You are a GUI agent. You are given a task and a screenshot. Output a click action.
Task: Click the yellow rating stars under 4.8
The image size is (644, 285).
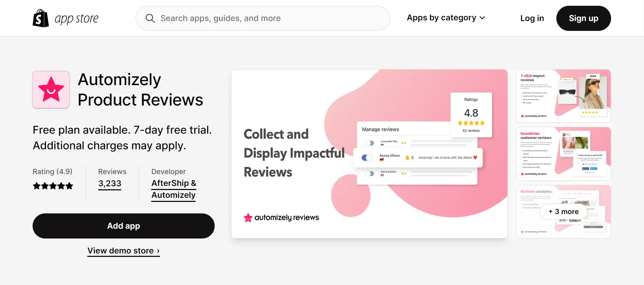pos(471,123)
